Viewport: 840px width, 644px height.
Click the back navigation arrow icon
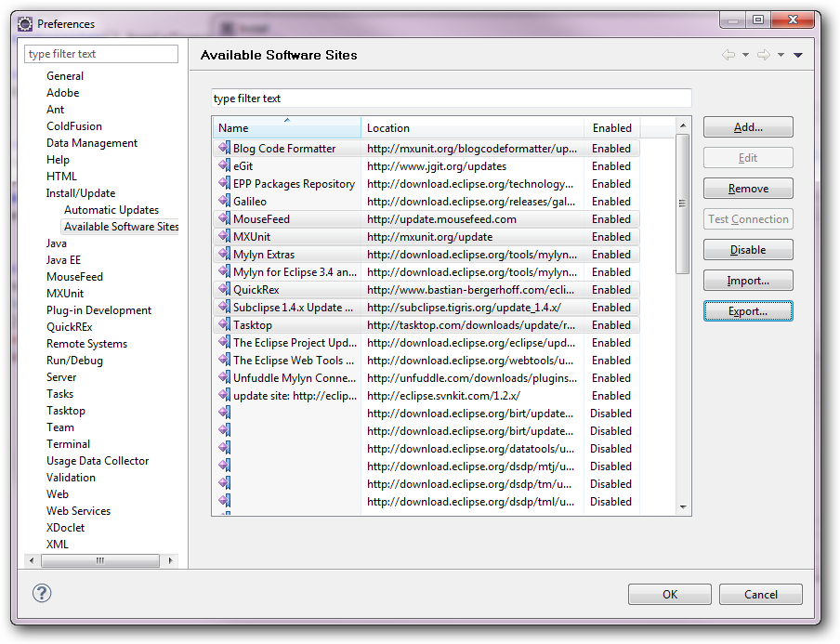[728, 55]
